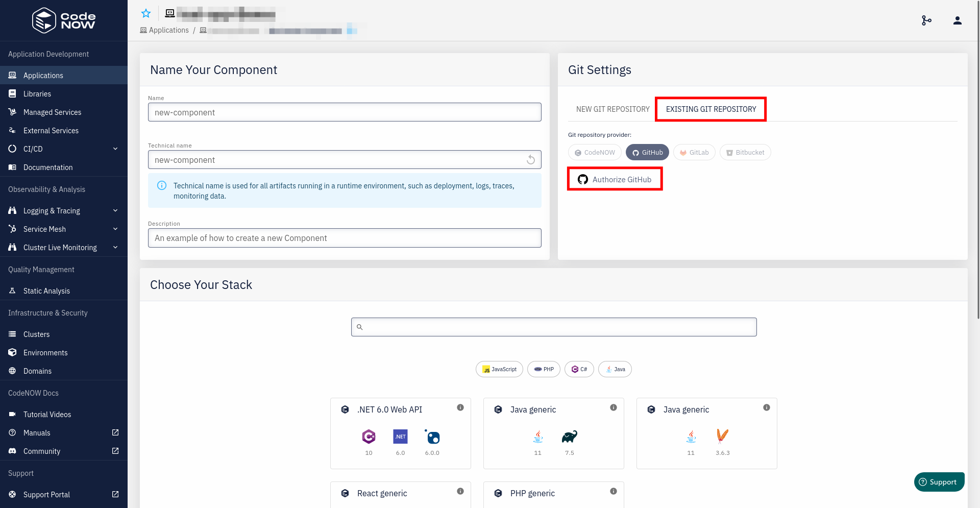Focus the Description field
The height and width of the screenshot is (508, 980).
pyautogui.click(x=345, y=238)
